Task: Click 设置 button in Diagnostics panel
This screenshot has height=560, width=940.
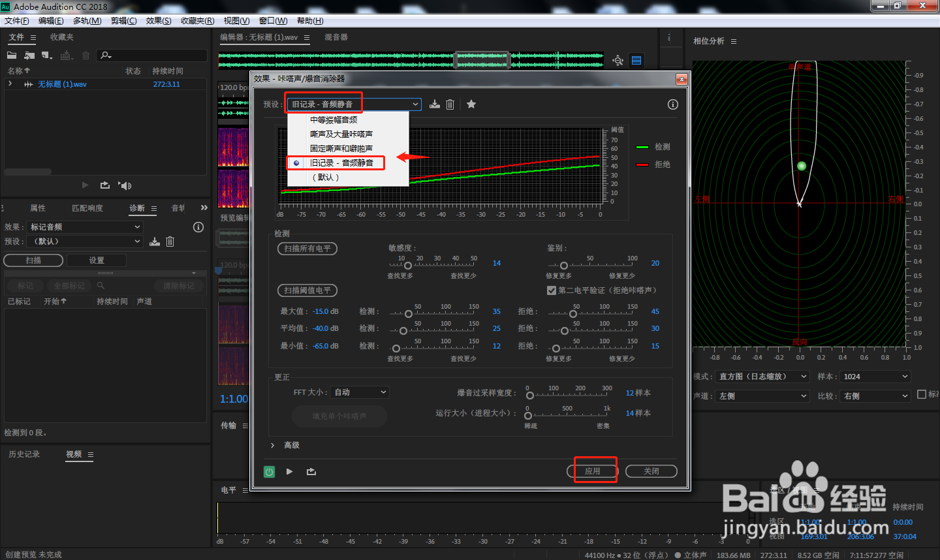Action: [x=97, y=260]
